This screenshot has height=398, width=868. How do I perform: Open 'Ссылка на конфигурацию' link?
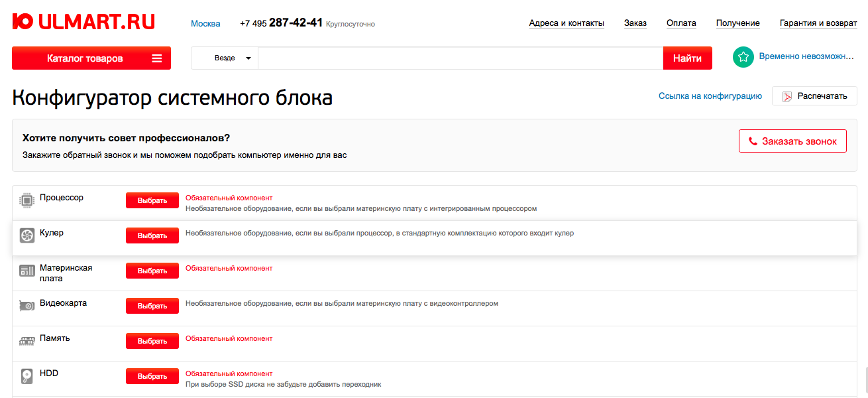[710, 96]
